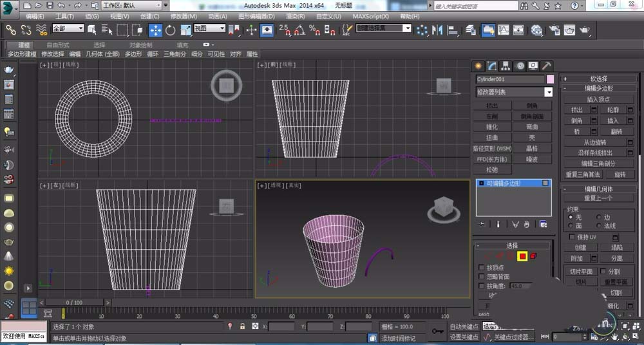Screen dimensions: 644x345
Task: Click the Mirror tool icon
Action: coord(437,30)
